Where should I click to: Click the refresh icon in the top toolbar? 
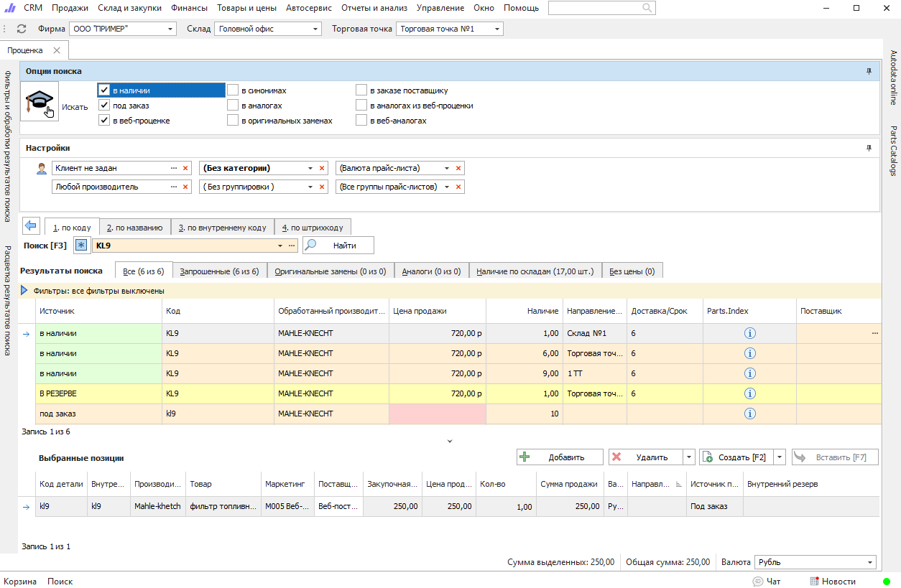pos(22,29)
